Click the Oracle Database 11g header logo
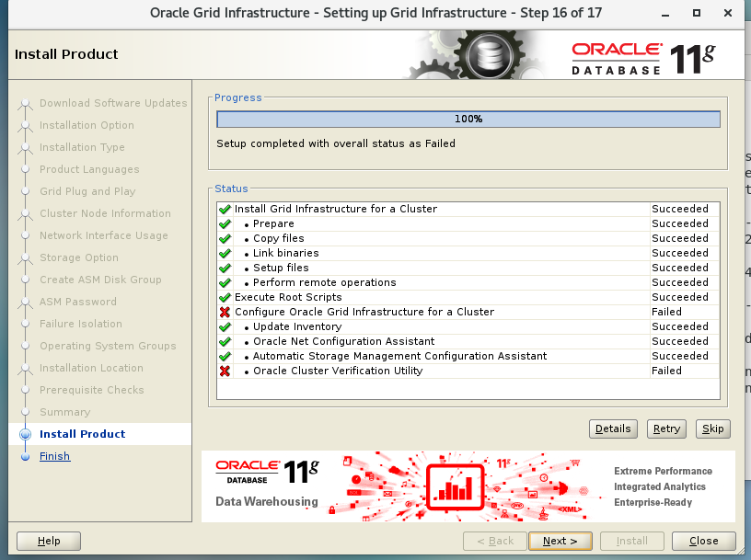Viewport: 751px width, 560px height. click(x=643, y=59)
